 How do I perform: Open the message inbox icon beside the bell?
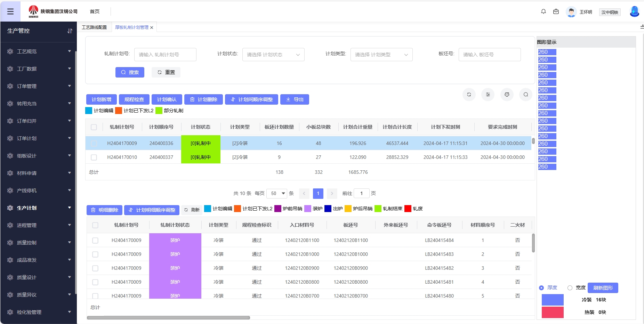click(556, 11)
